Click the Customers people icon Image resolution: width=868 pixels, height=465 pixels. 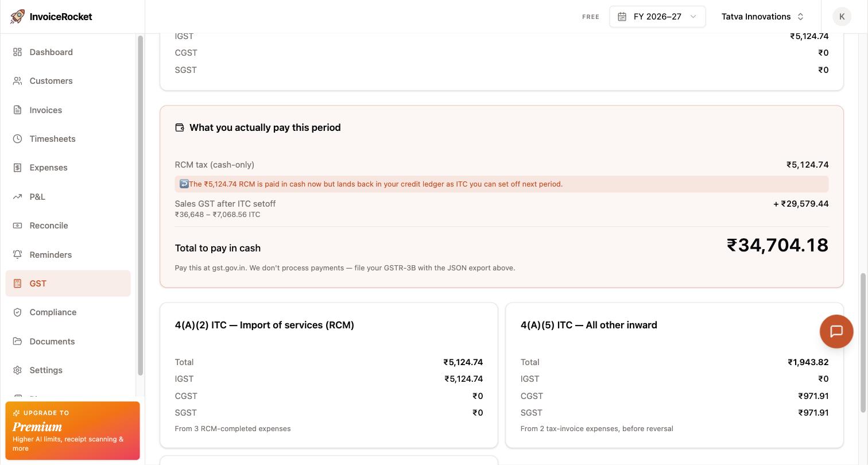[17, 81]
